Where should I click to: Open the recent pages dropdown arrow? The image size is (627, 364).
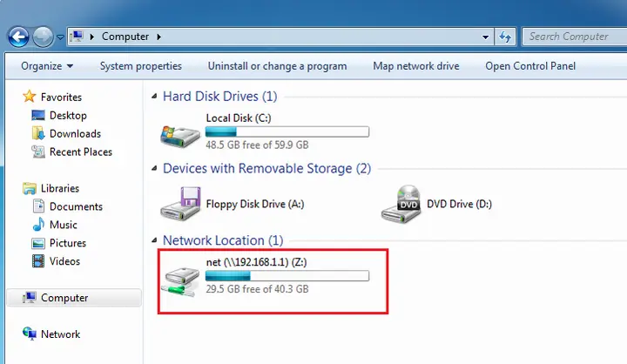click(x=60, y=37)
